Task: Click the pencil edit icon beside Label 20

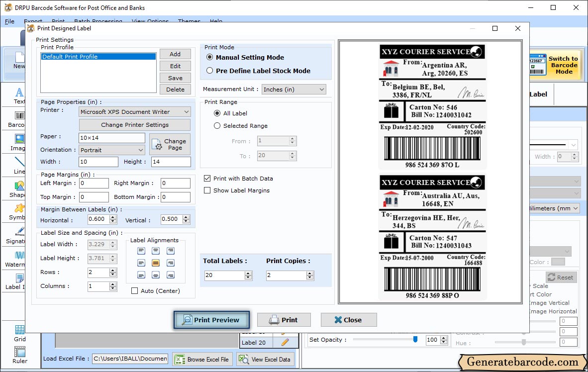Action: tap(286, 342)
